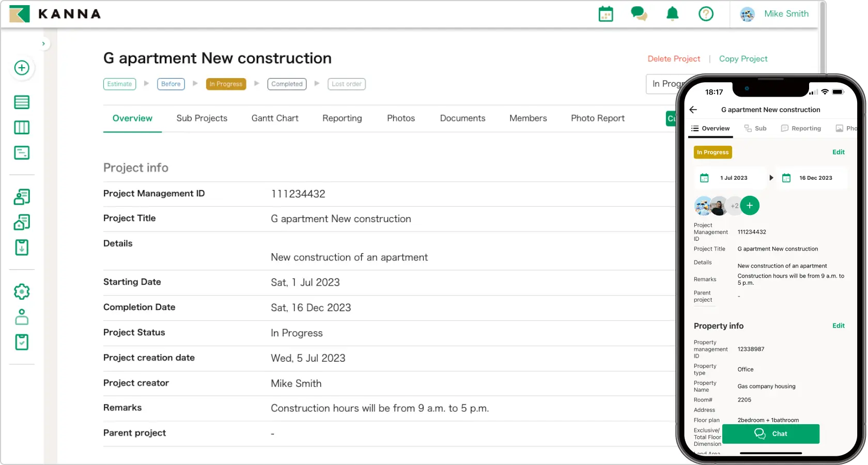The image size is (868, 465).
Task: Select the Estimate stage badge
Action: (119, 84)
